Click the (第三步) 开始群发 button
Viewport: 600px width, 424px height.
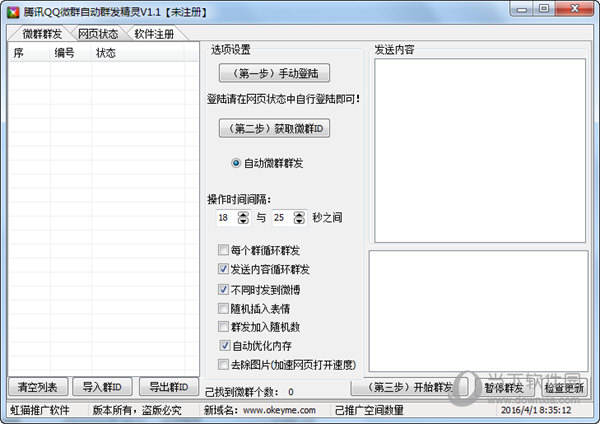tap(409, 387)
